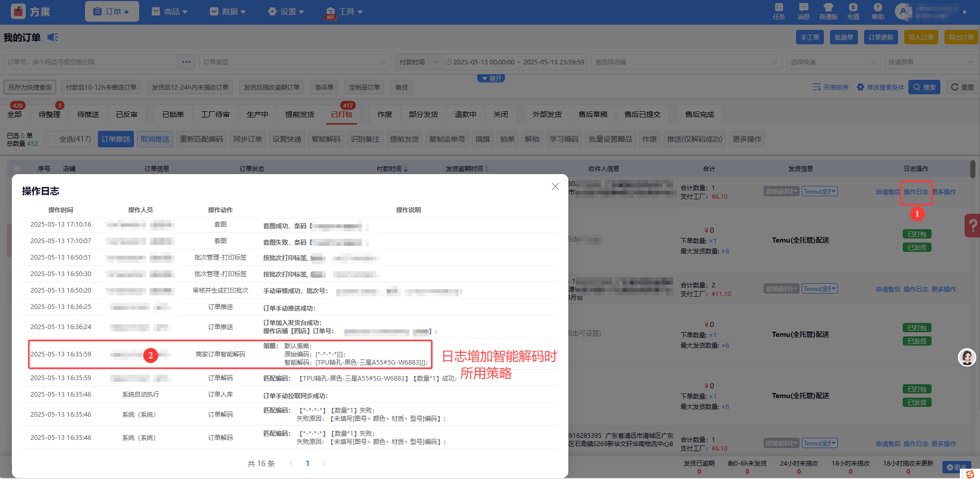Close the 操作日志 dialog
The image size is (980, 479).
click(555, 186)
